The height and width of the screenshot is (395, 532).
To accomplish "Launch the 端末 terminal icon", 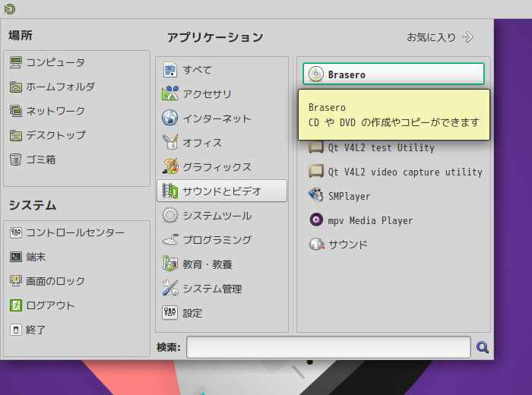I will (x=16, y=257).
